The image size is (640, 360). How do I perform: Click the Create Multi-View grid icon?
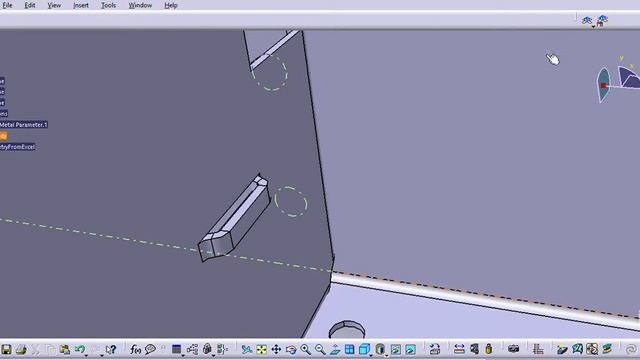349,349
